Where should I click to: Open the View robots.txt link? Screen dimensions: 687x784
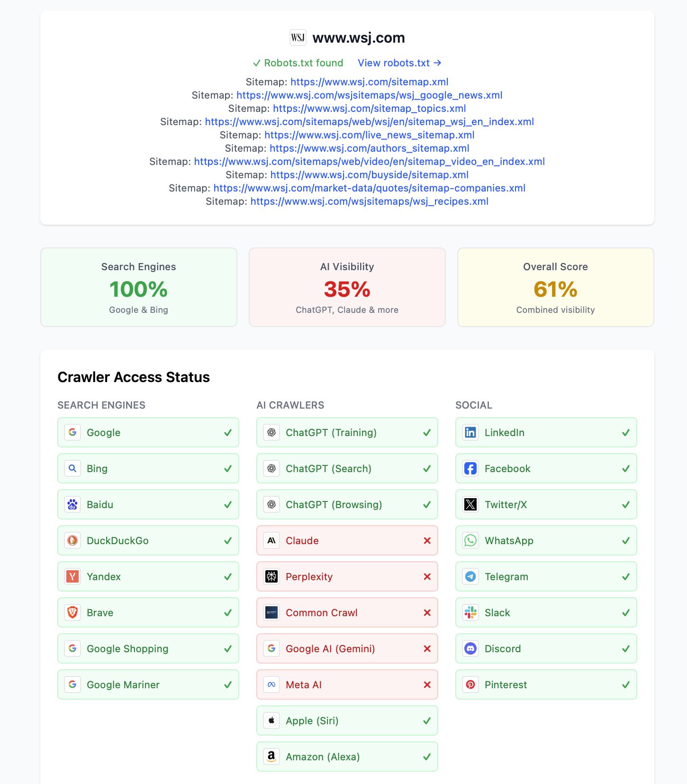(x=399, y=63)
